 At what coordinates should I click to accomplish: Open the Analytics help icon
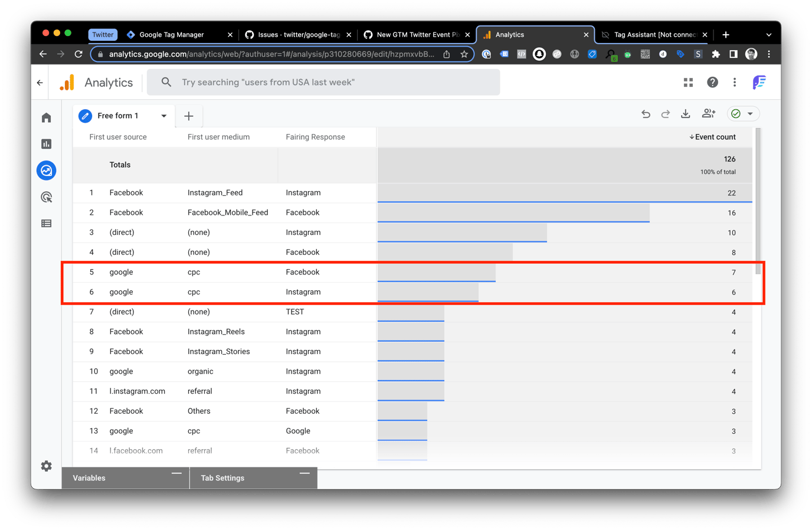[x=712, y=83]
